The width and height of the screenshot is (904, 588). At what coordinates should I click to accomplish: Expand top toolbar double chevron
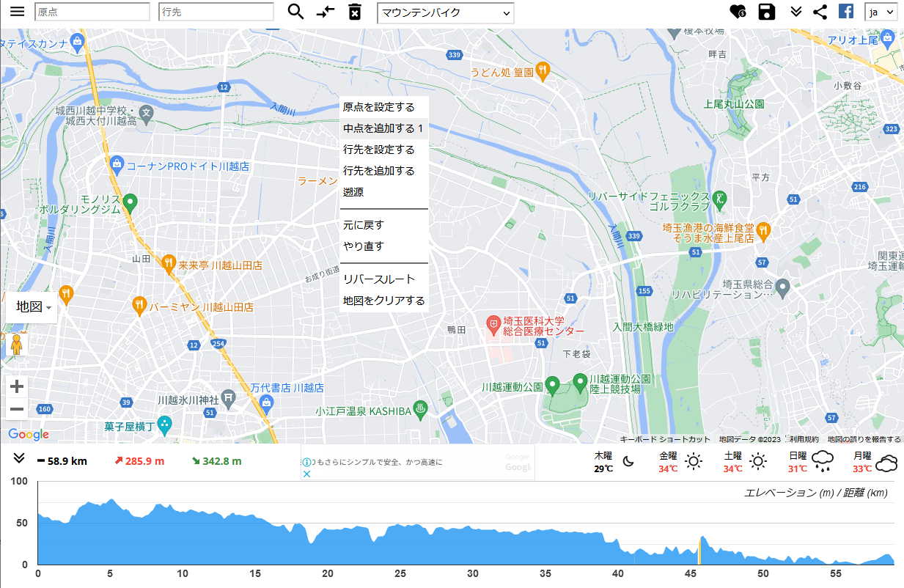[796, 12]
